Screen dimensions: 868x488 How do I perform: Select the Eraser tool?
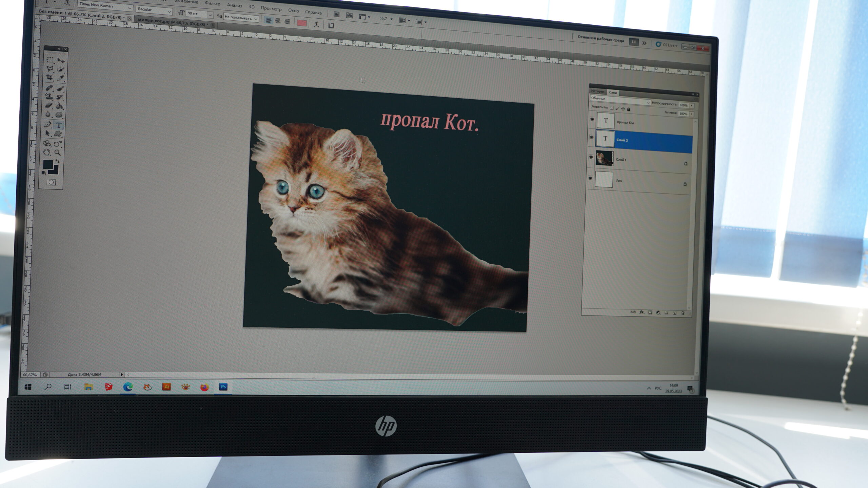[49, 106]
